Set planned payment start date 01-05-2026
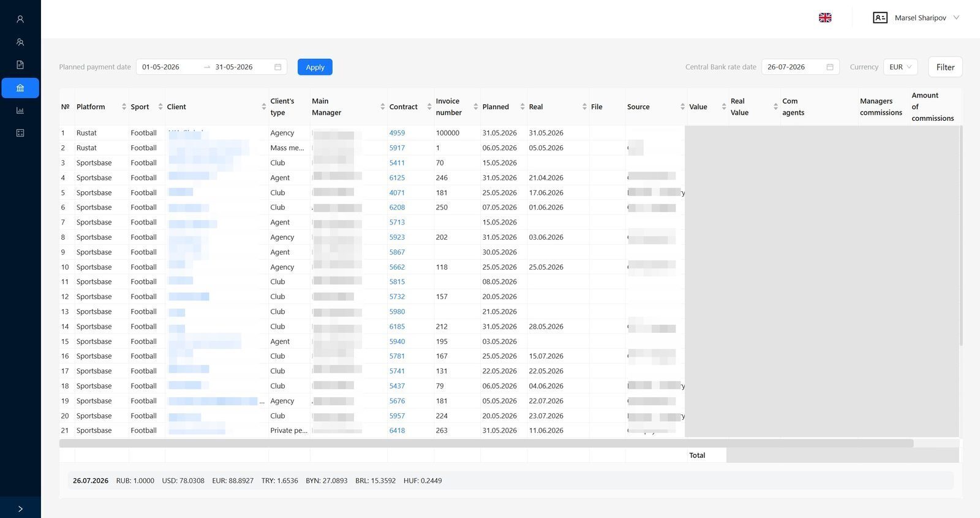 (161, 67)
